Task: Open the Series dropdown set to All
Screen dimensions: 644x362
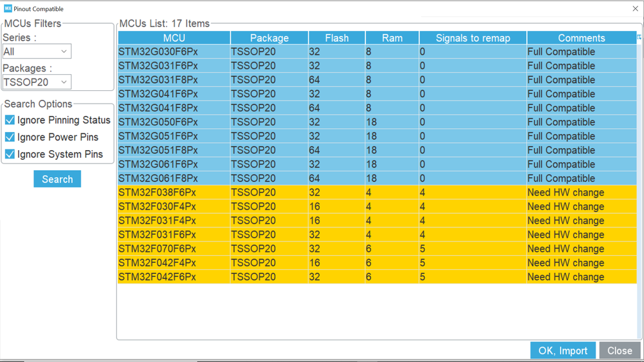Action: point(37,52)
